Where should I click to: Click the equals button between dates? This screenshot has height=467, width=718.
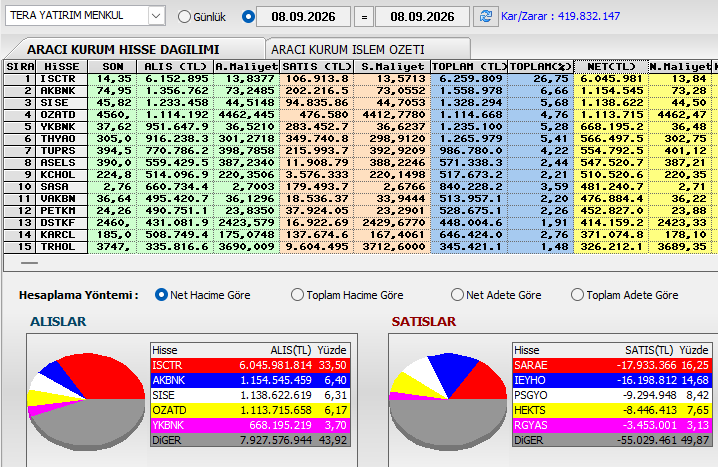coord(364,17)
